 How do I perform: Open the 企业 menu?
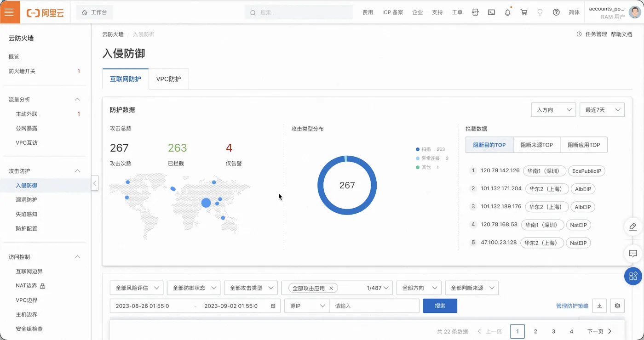tap(418, 13)
